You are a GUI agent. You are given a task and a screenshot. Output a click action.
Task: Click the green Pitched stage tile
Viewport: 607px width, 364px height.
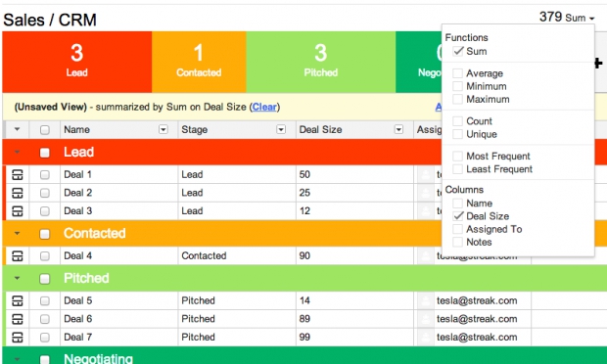[x=320, y=62]
